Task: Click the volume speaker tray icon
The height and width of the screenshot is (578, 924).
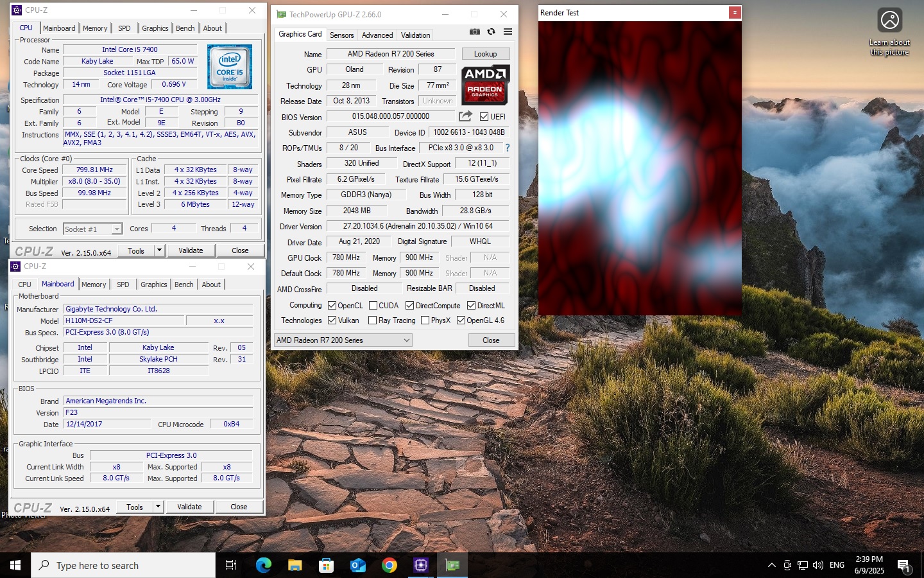Action: [818, 565]
